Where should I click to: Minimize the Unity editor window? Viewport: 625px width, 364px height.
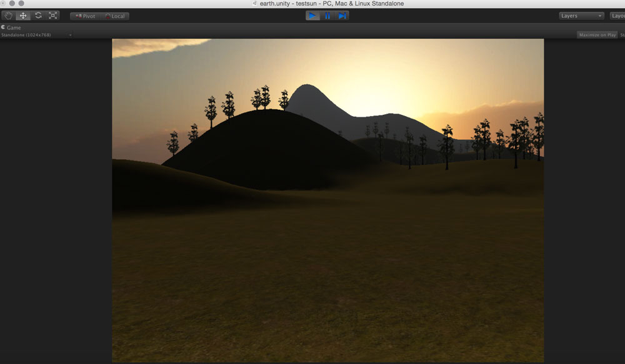pyautogui.click(x=12, y=3)
